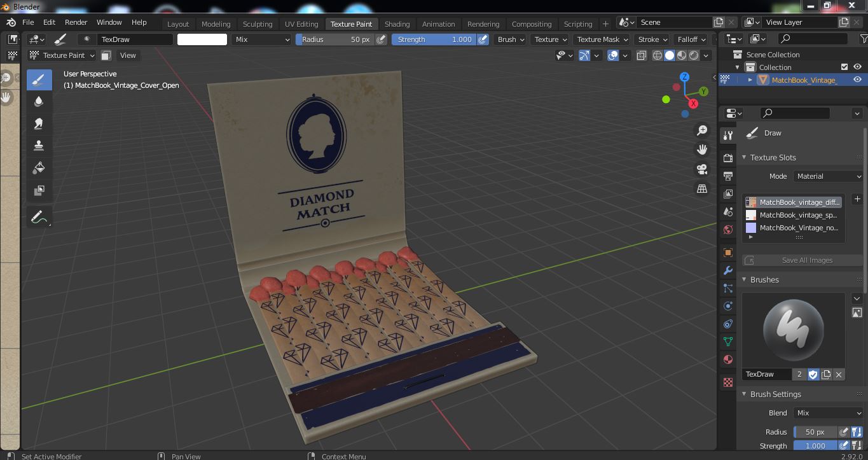The image size is (868, 460).
Task: Switch to the Sculpting workspace tab
Action: point(258,24)
